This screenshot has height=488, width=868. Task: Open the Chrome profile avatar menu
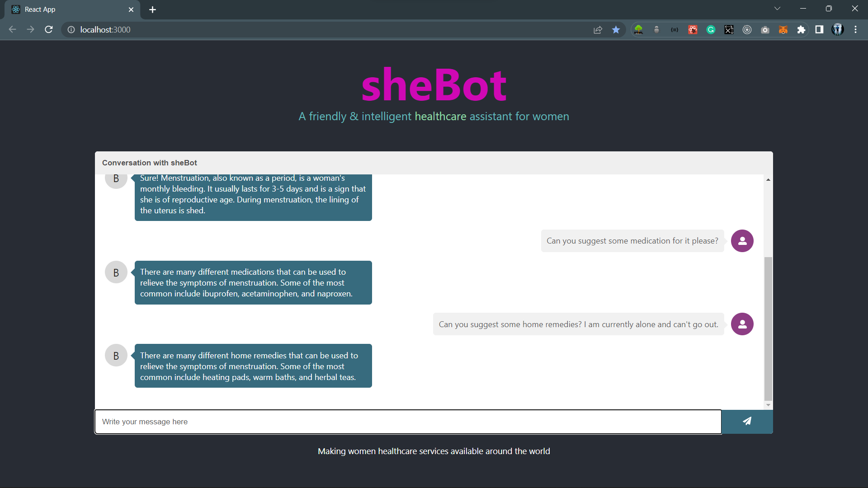point(837,30)
